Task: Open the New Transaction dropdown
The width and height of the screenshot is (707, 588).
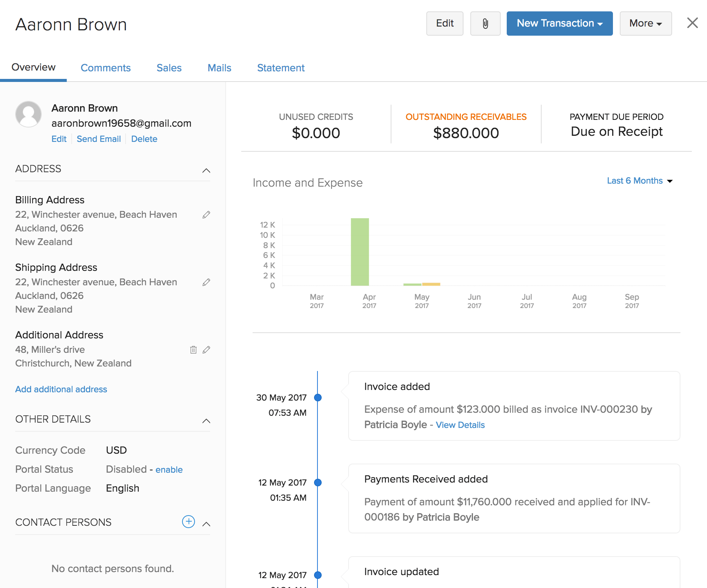Action: (x=559, y=23)
